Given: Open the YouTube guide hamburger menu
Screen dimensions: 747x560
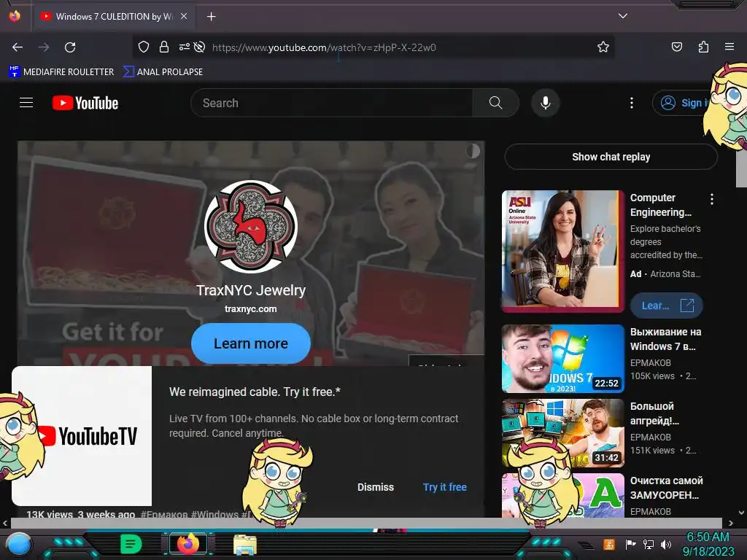Looking at the screenshot, I should (x=26, y=103).
